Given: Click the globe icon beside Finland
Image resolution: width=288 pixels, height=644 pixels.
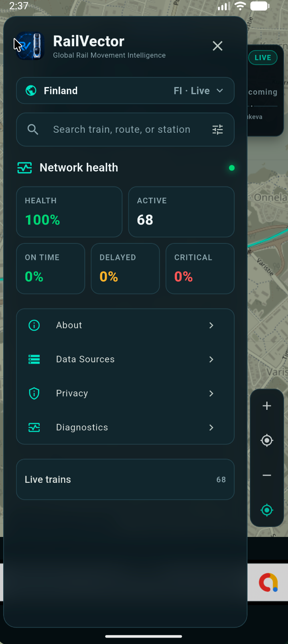Looking at the screenshot, I should 31,91.
